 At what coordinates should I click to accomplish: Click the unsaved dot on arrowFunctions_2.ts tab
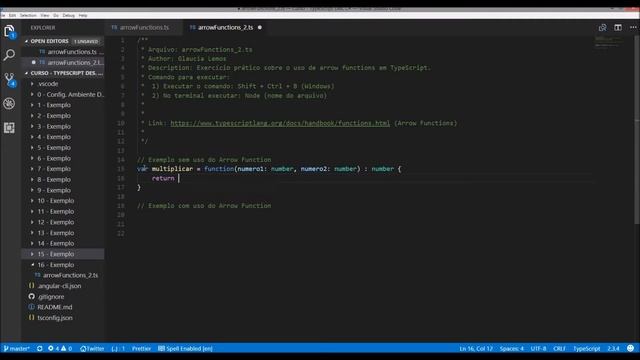[260, 27]
